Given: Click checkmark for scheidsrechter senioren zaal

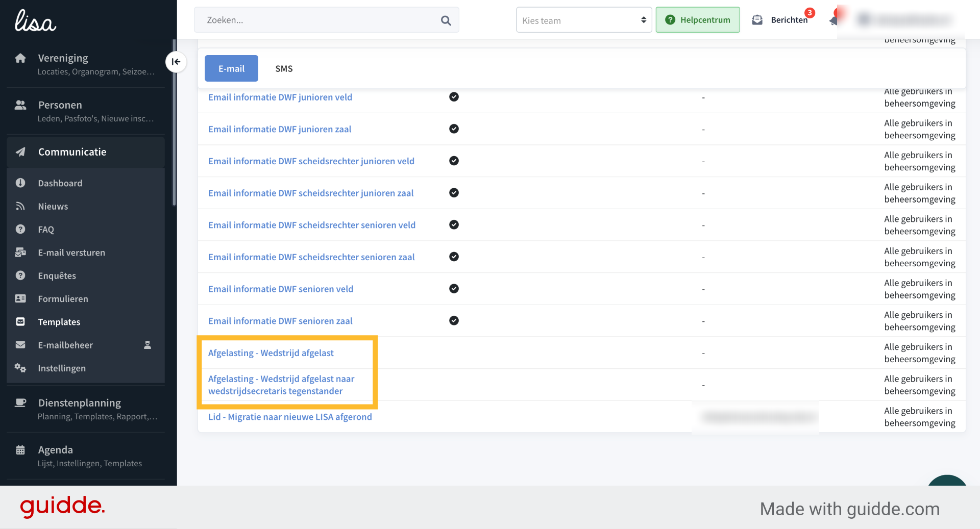Looking at the screenshot, I should pyautogui.click(x=454, y=257).
